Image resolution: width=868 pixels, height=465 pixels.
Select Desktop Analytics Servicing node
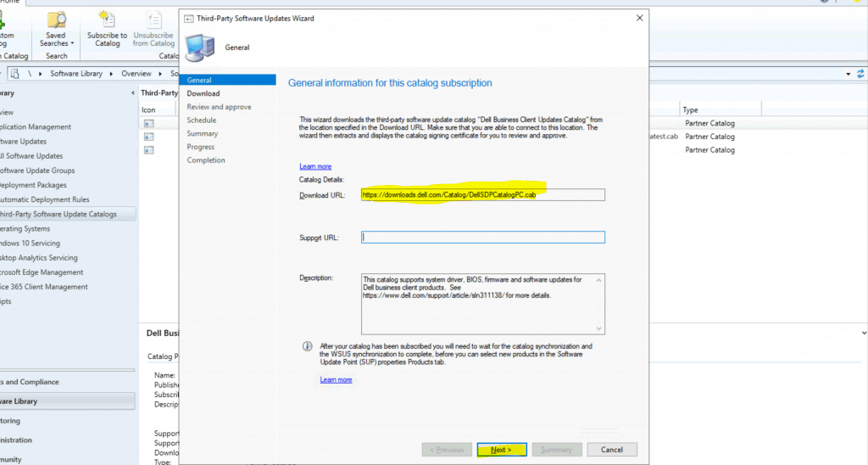coord(39,258)
